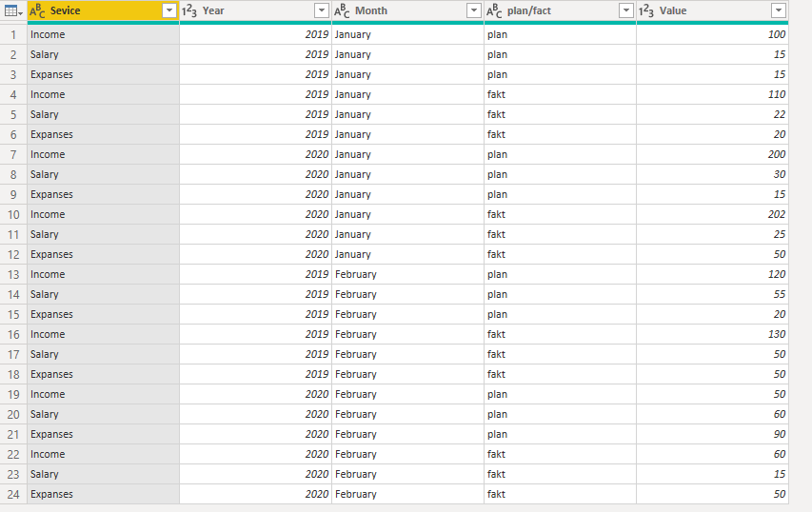Select row number 12
The width and height of the screenshot is (812, 512).
pyautogui.click(x=13, y=255)
